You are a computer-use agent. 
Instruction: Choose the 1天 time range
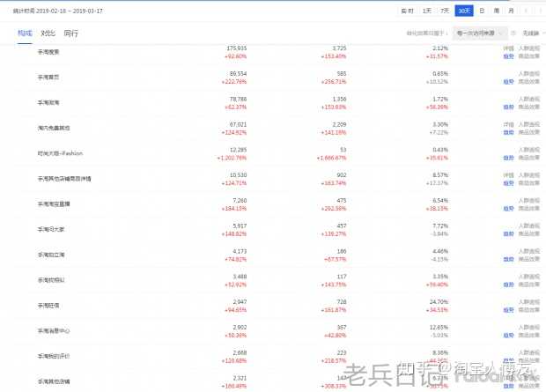[x=427, y=11]
